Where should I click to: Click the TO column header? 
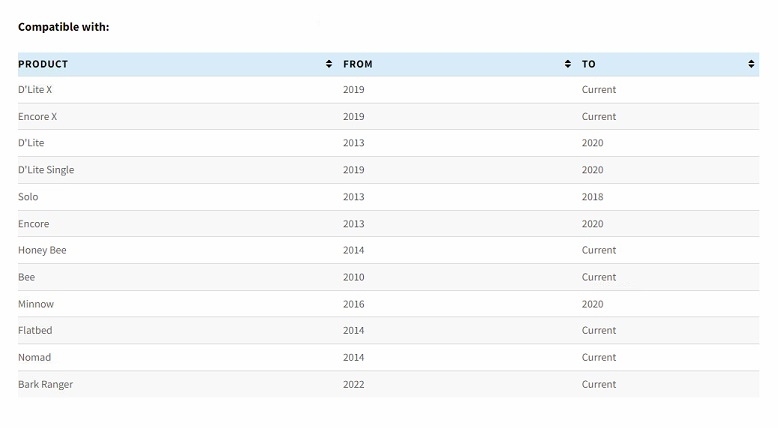coord(588,64)
